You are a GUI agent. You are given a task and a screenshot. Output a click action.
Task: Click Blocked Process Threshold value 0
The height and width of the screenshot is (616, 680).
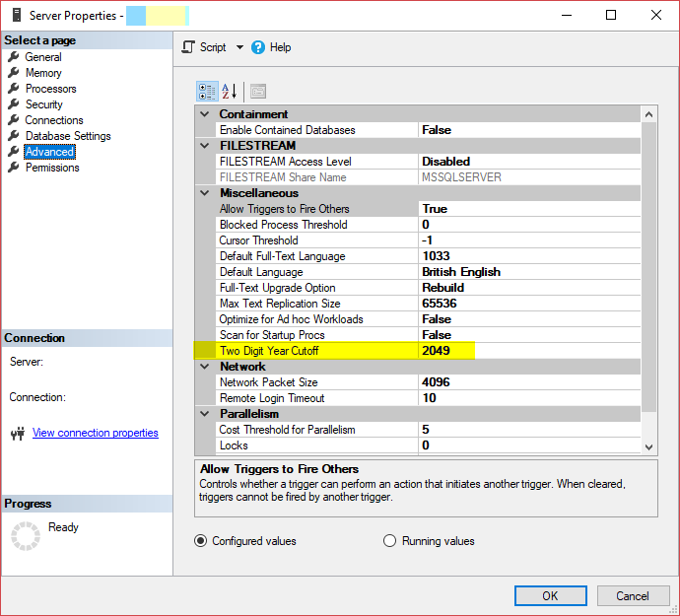[529, 225]
